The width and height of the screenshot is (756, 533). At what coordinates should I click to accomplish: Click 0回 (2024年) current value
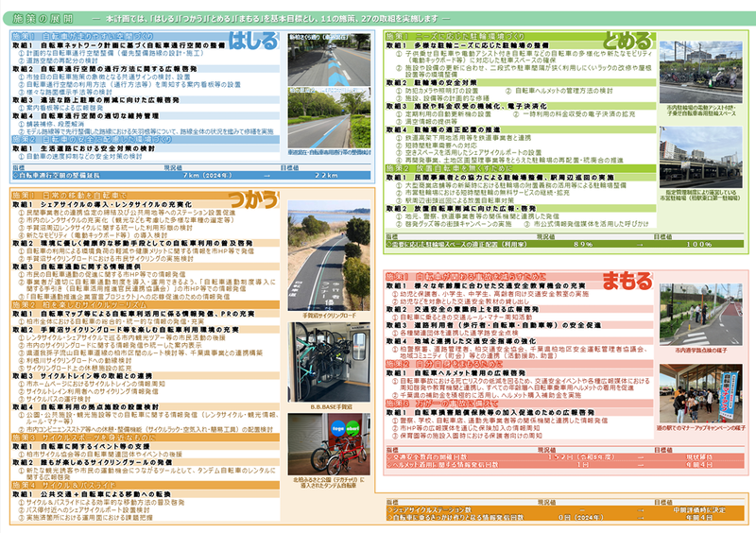(581, 518)
